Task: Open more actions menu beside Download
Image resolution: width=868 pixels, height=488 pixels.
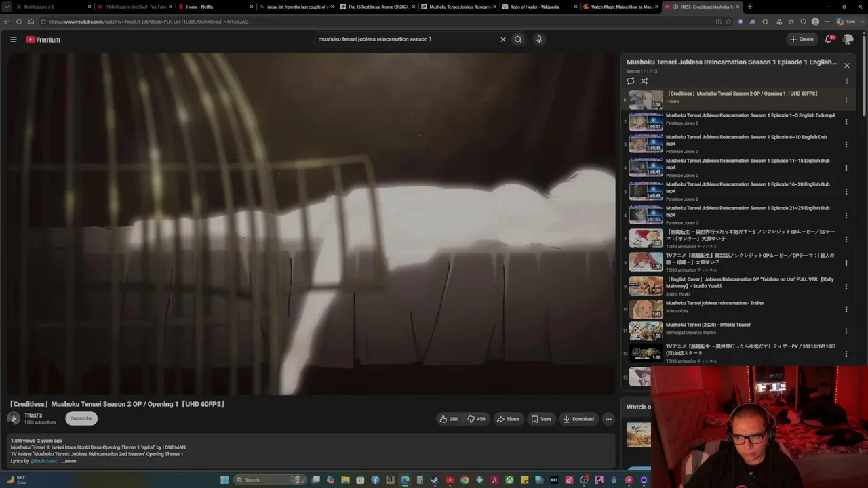Action: click(x=608, y=419)
